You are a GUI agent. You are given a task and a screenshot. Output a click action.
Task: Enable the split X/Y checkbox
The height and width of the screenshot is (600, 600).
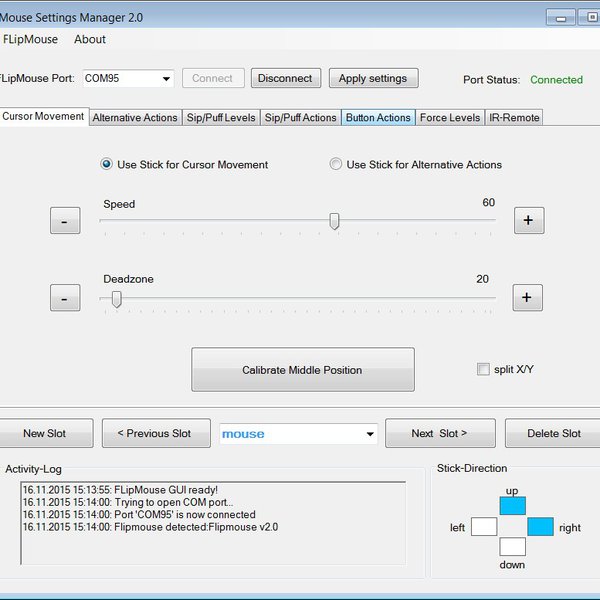484,370
